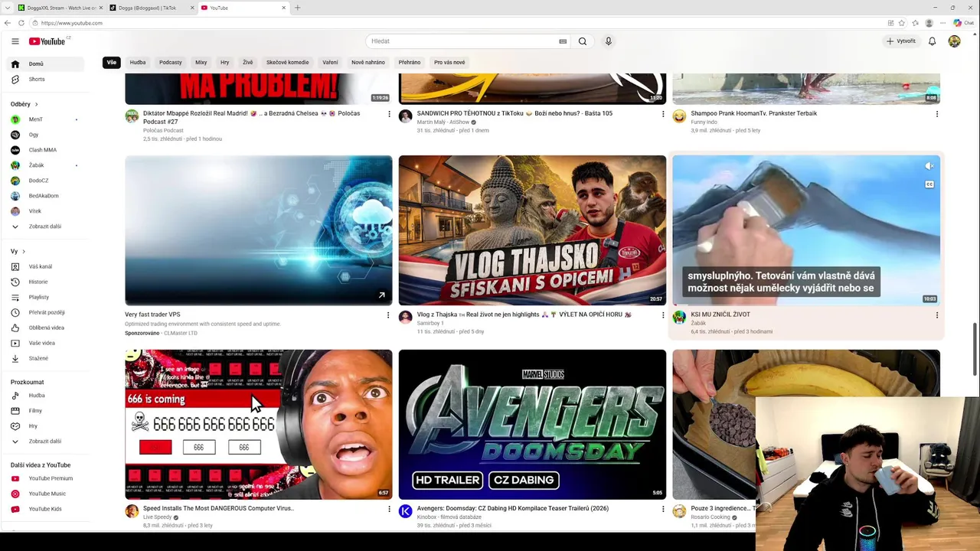Image resolution: width=980 pixels, height=551 pixels.
Task: Open the Vy section chevron
Action: tap(24, 252)
